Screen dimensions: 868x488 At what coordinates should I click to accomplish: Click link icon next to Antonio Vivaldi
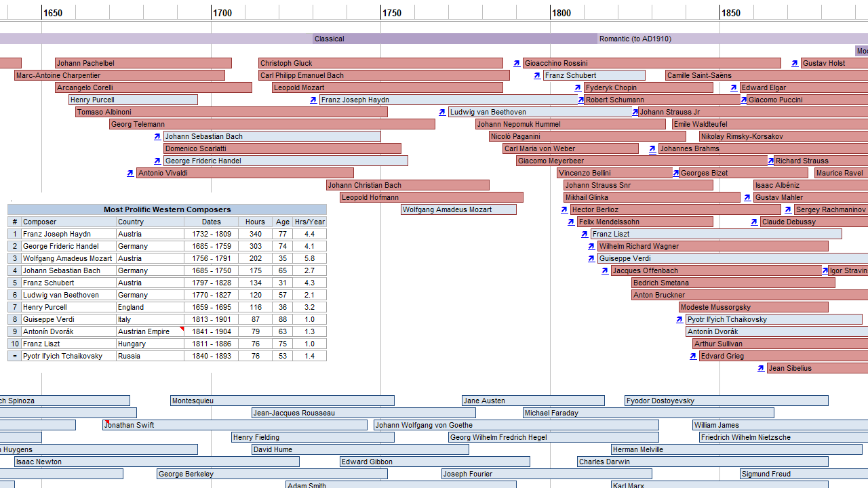click(x=130, y=173)
